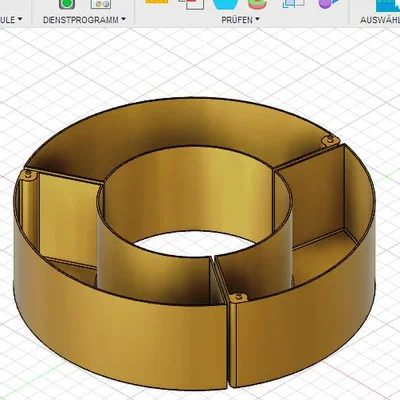This screenshot has width=400, height=400.
Task: Select the yellow ruler measure tool
Action: point(157,2)
